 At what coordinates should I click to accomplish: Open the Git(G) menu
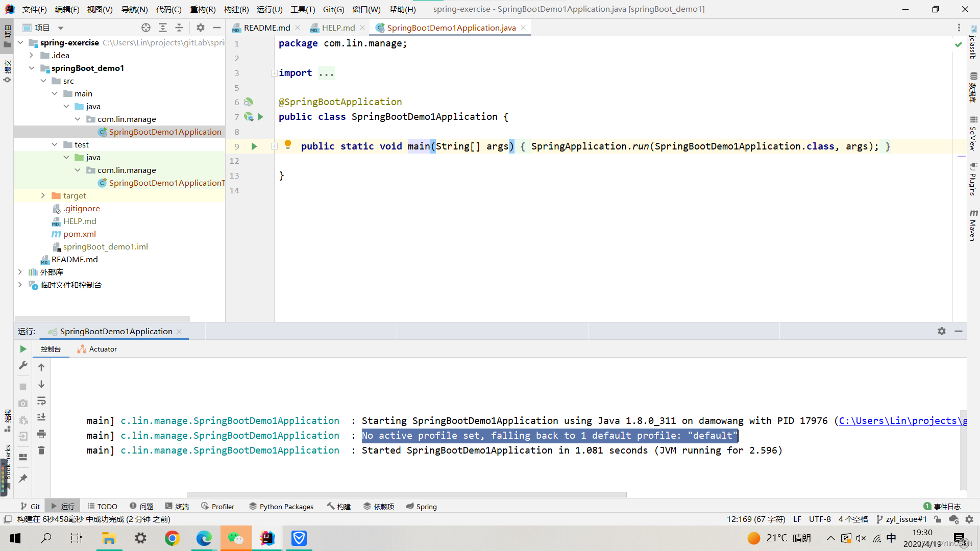pyautogui.click(x=333, y=9)
